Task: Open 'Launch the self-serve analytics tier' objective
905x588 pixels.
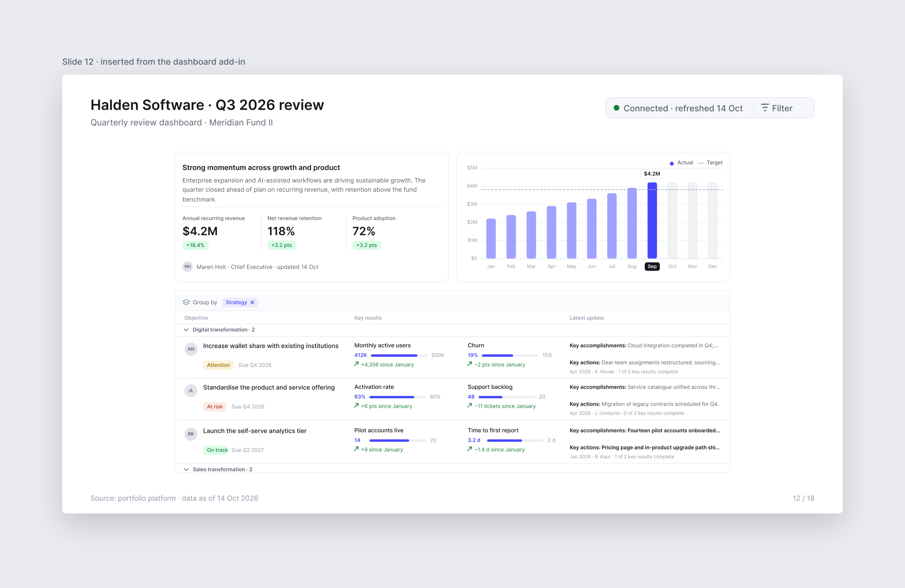Action: coord(255,431)
